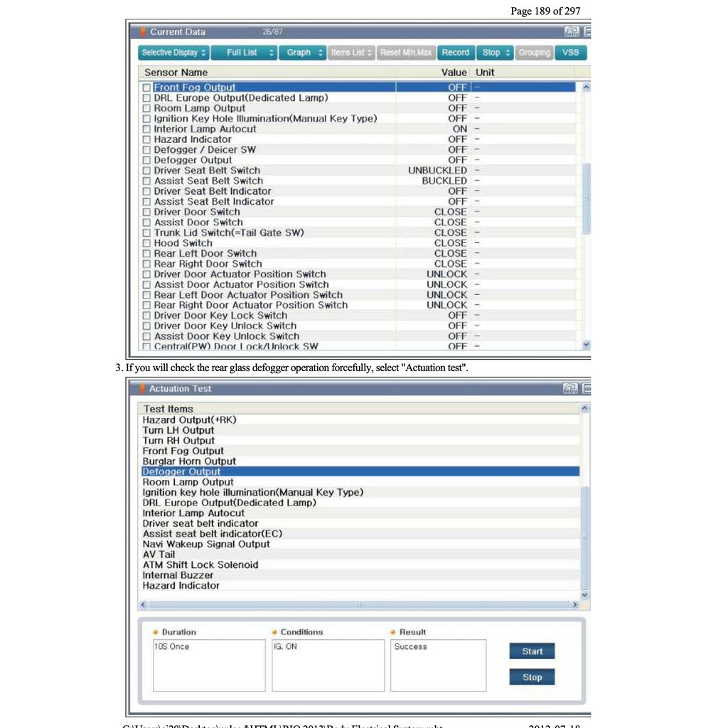The image size is (728, 728).
Task: Expand the Graph dropdown arrows
Action: [315, 52]
